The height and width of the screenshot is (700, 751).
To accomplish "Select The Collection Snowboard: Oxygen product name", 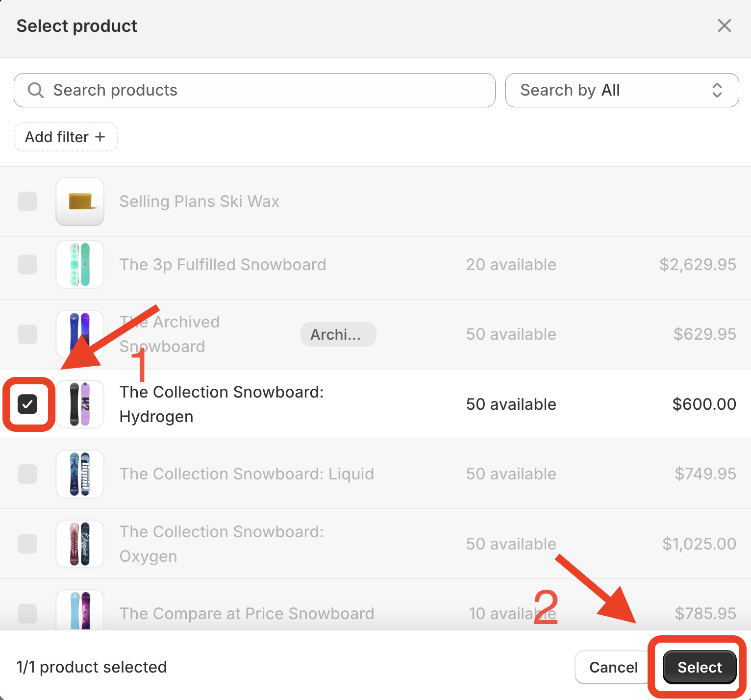I will pyautogui.click(x=221, y=544).
